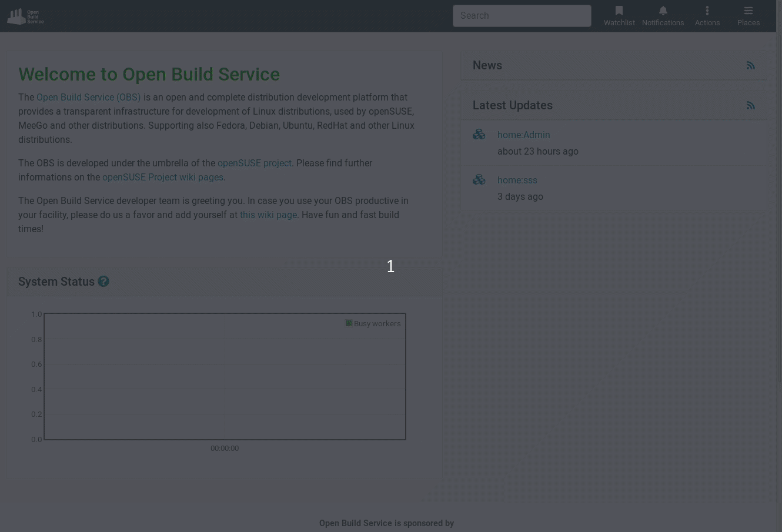The image size is (782, 532).
Task: Click the News RSS feed icon
Action: point(750,66)
